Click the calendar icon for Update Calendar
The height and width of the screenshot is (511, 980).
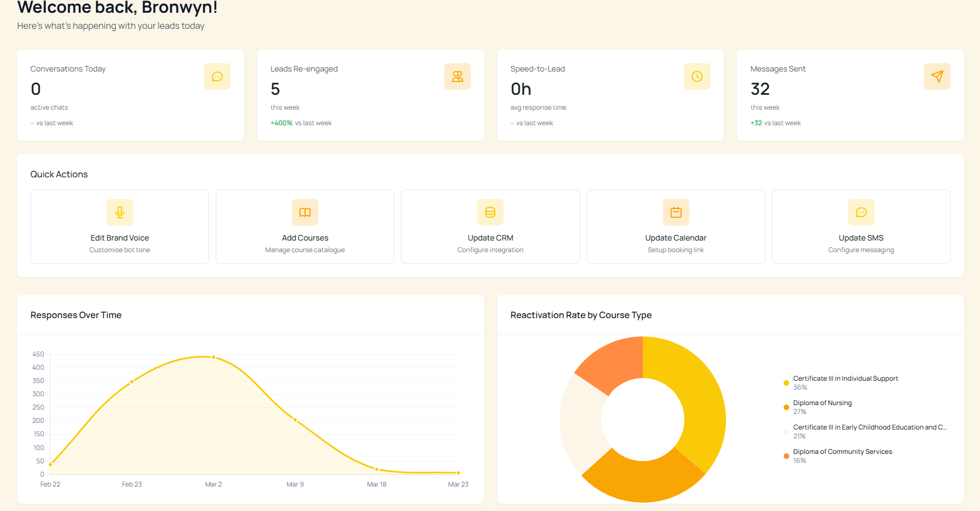coord(676,212)
